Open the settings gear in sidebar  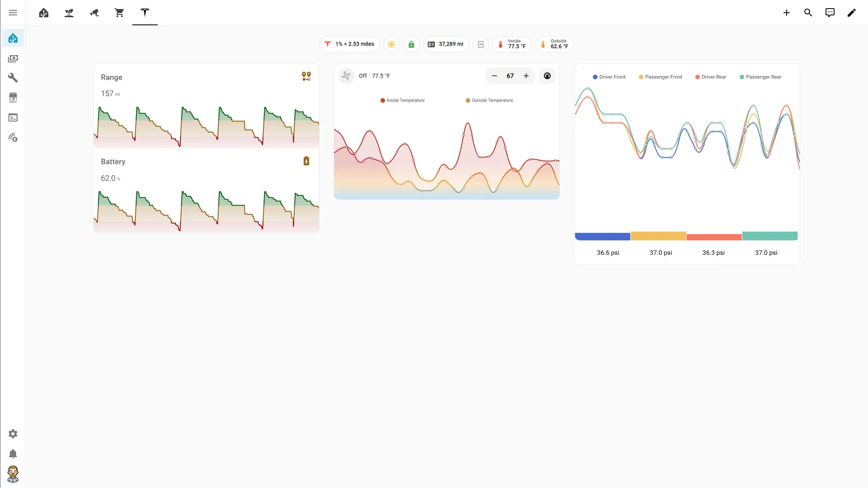click(13, 434)
